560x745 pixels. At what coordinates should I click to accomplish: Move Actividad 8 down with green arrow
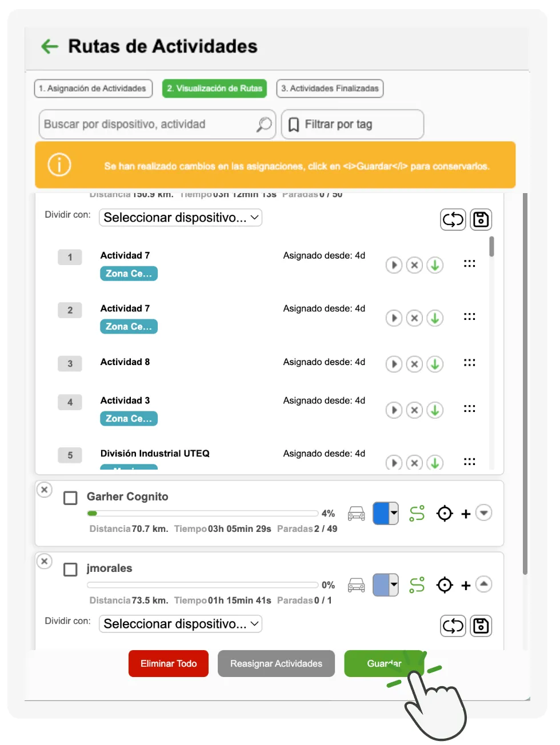point(435,364)
